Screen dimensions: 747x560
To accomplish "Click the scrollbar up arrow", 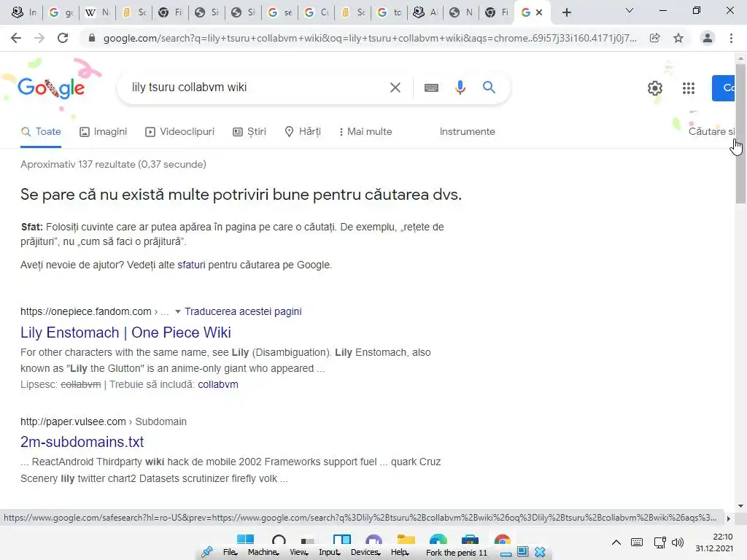I will (740, 57).
